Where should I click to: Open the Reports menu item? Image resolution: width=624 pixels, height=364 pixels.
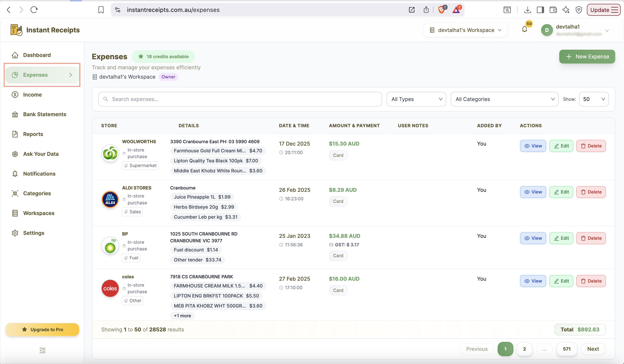pyautogui.click(x=33, y=134)
